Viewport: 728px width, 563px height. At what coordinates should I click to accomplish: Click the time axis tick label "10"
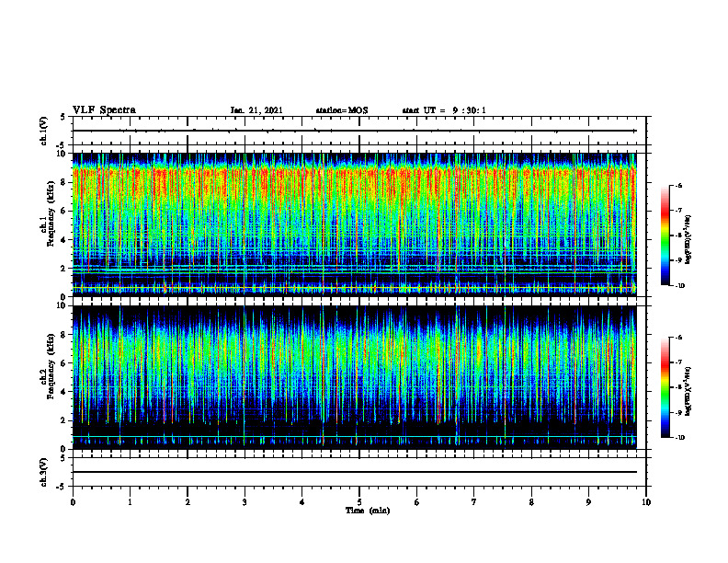click(x=646, y=502)
